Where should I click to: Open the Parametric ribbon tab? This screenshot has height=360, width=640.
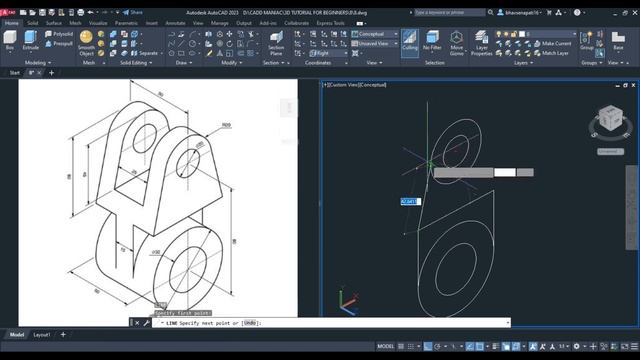point(126,23)
